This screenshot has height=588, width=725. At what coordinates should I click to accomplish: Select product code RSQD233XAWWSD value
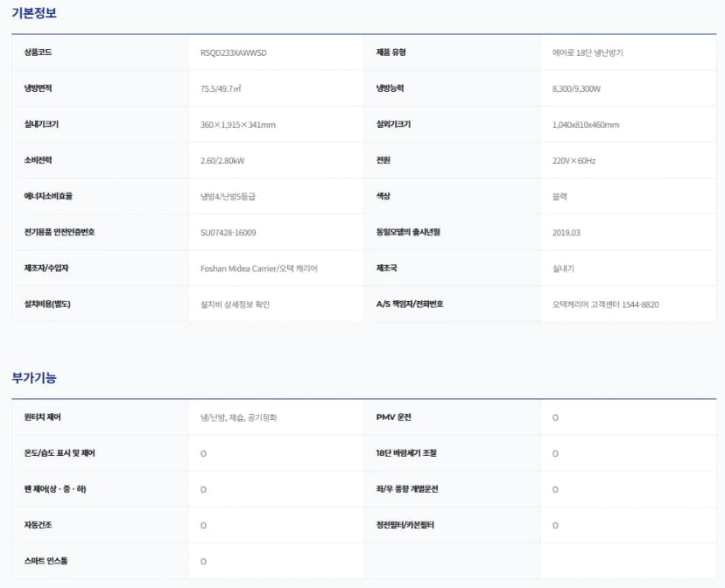point(234,52)
